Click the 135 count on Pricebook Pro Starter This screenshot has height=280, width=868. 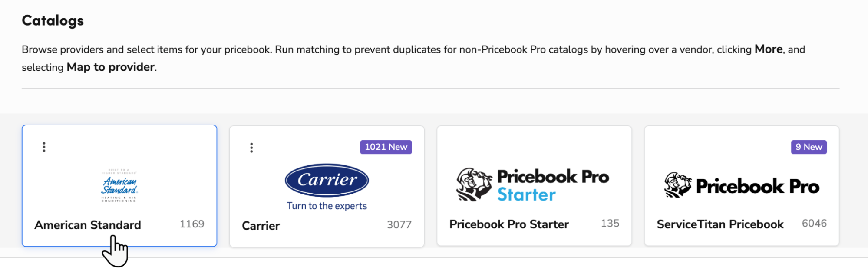pyautogui.click(x=611, y=224)
